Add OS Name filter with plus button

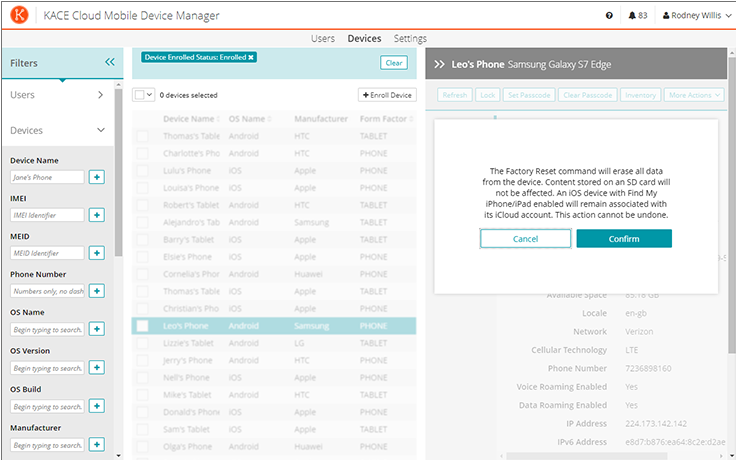pyautogui.click(x=97, y=329)
